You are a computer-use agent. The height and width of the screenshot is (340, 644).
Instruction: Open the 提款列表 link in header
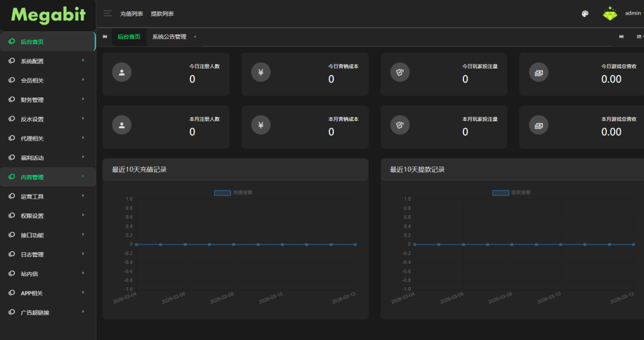pos(162,14)
